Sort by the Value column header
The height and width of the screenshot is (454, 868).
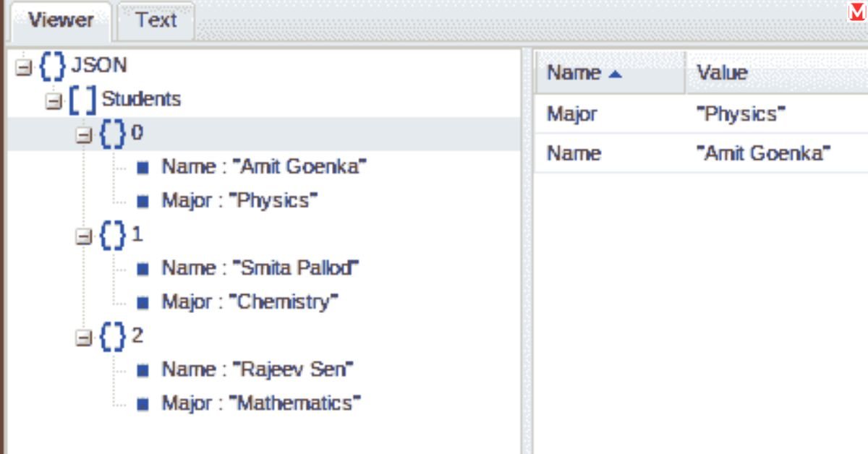(777, 73)
